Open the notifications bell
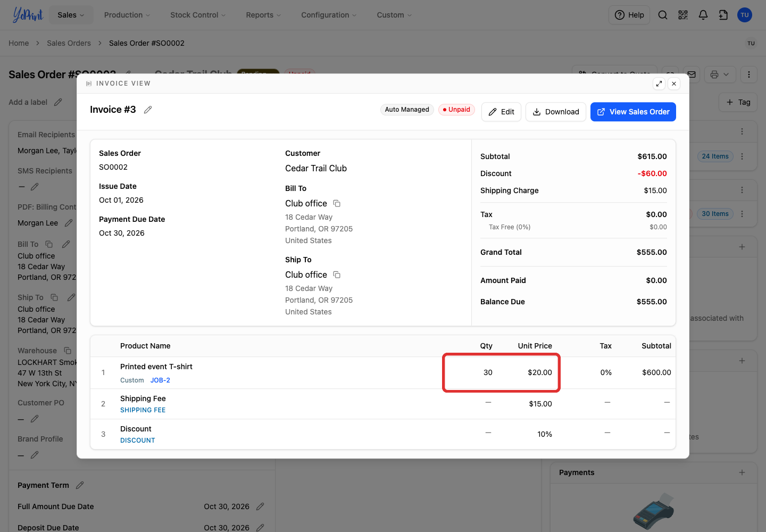766x532 pixels. coord(703,15)
